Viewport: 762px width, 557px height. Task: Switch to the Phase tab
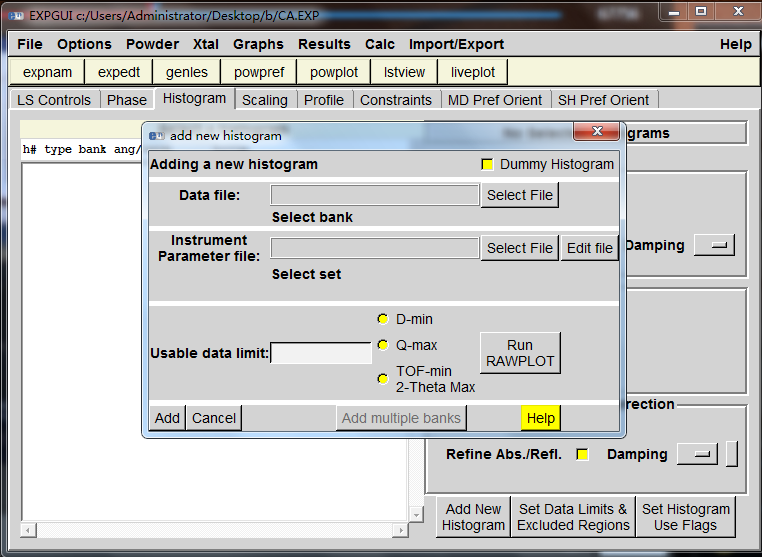click(x=127, y=100)
